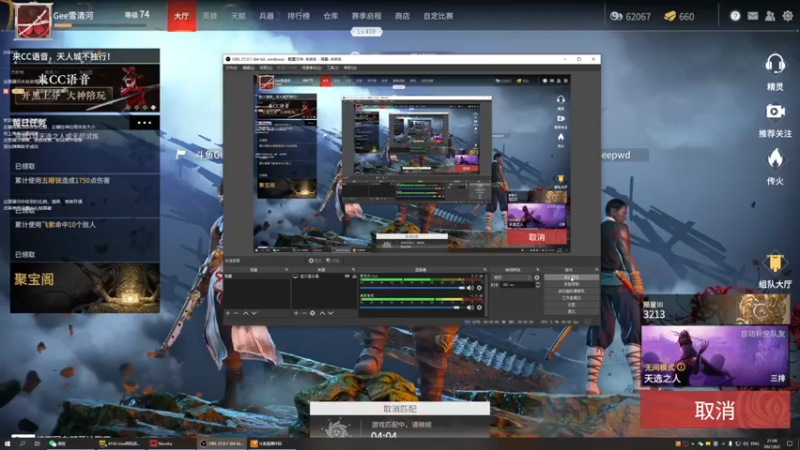Click the 开始录制 start recording button in OBS
Viewport: 800px width, 450px height.
point(571,284)
